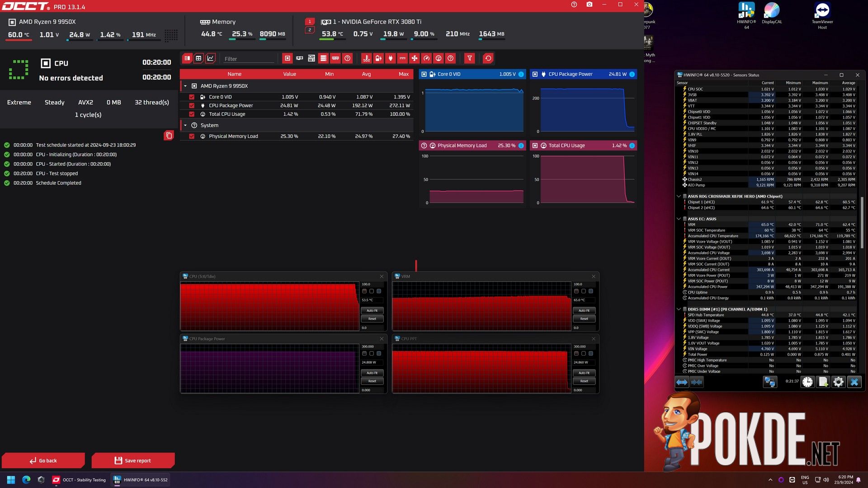Collapse the System sensor group
Screen dimensions: 868x488
pos(185,125)
